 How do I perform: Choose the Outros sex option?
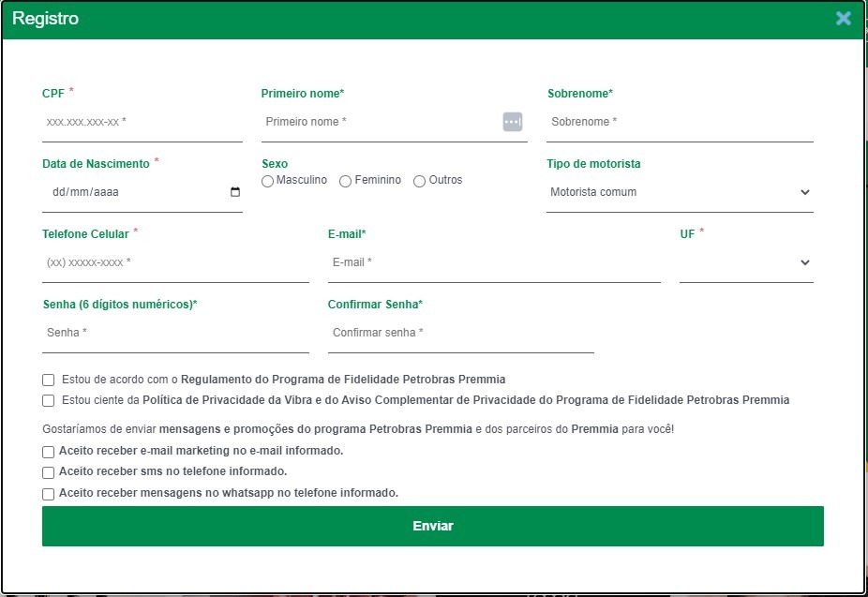pyautogui.click(x=420, y=181)
